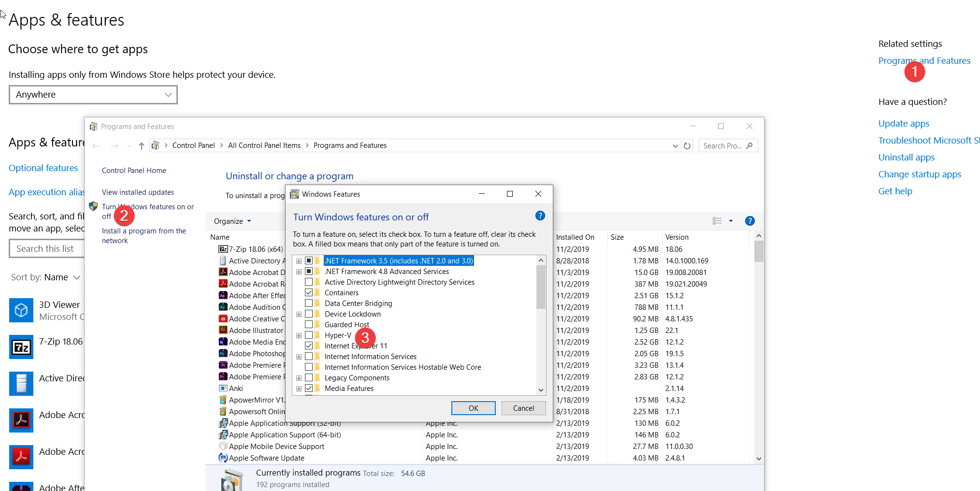Select the Adobe Illustrator icon in program list

tap(223, 330)
